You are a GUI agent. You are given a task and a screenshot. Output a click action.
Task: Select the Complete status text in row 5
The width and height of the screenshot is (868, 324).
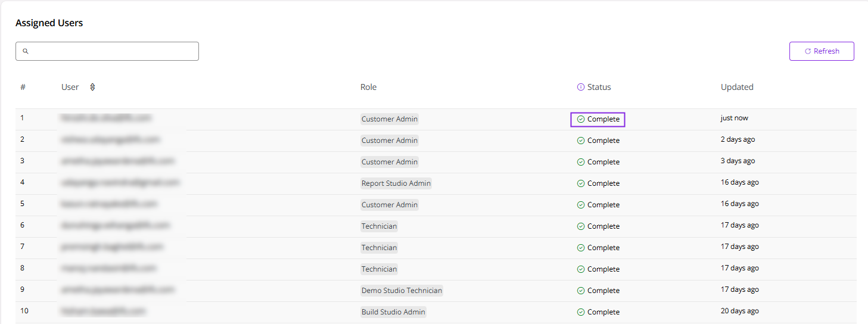pyautogui.click(x=603, y=205)
